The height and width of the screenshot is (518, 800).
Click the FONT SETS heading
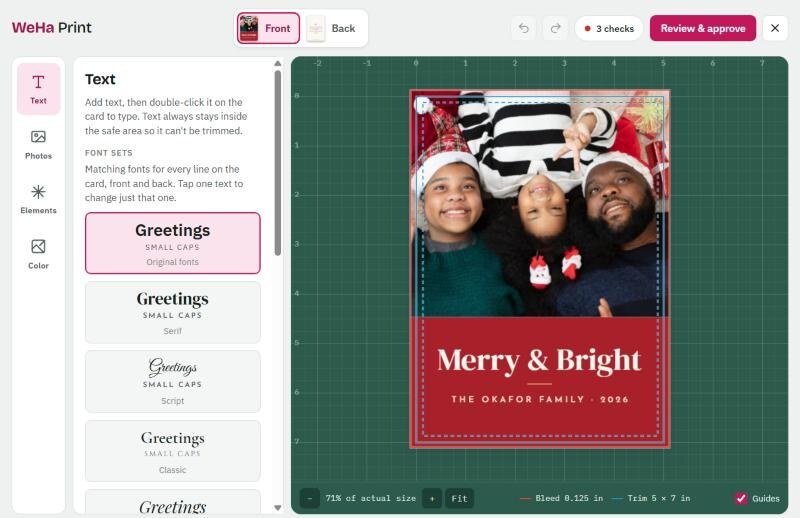tap(109, 153)
